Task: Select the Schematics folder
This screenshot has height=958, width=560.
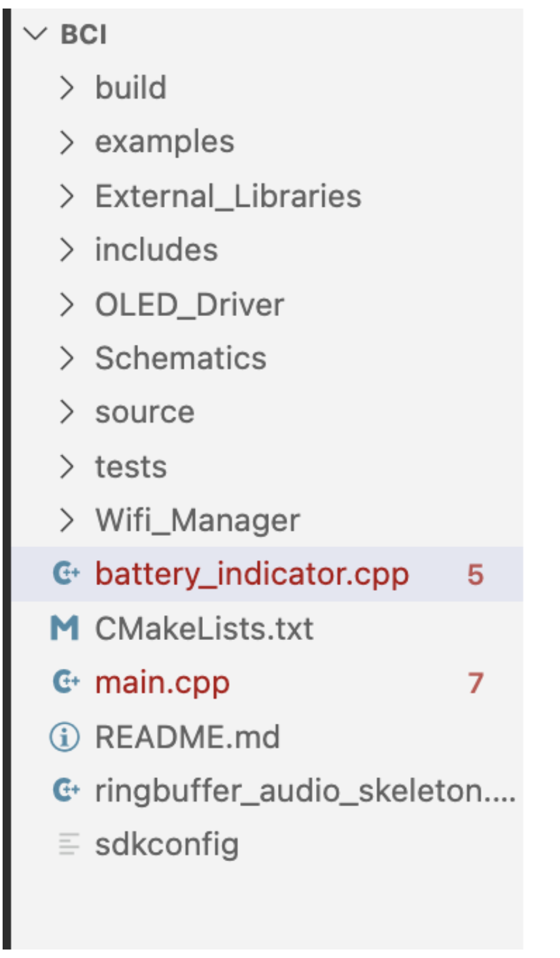Action: (181, 358)
